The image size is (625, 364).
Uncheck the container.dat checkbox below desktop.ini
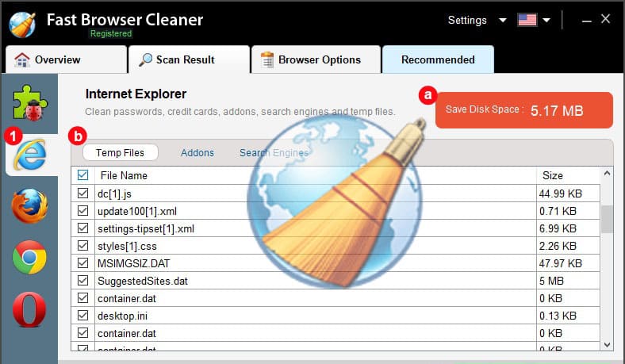tap(83, 333)
